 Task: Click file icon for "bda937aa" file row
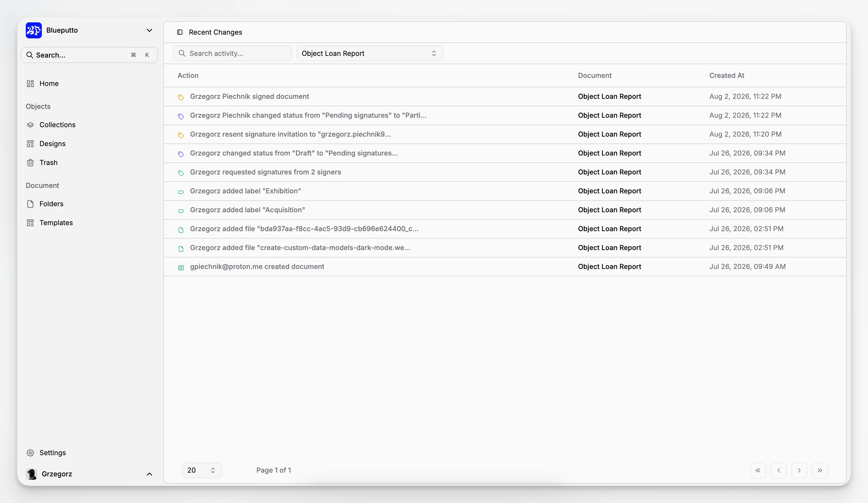point(181,230)
